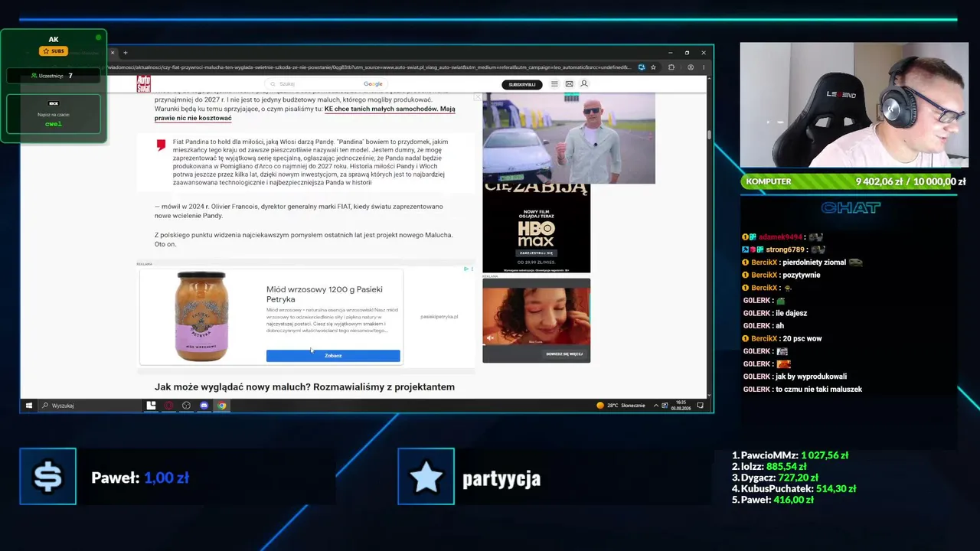Click chat message 'to czmu nie taki maluszek'
Screen dimensions: 980x551
tap(819, 390)
